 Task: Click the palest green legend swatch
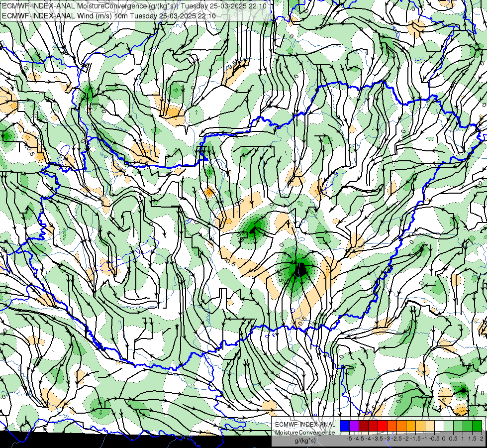click(449, 426)
